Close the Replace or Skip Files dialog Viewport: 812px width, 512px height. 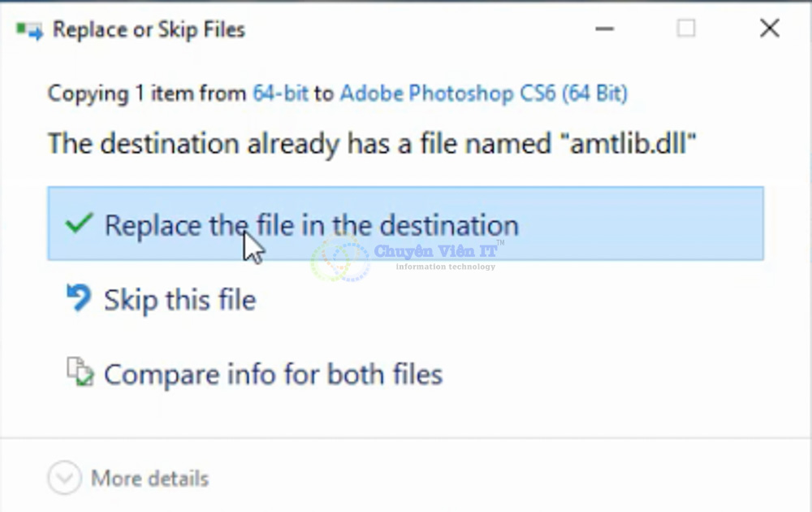click(x=768, y=28)
